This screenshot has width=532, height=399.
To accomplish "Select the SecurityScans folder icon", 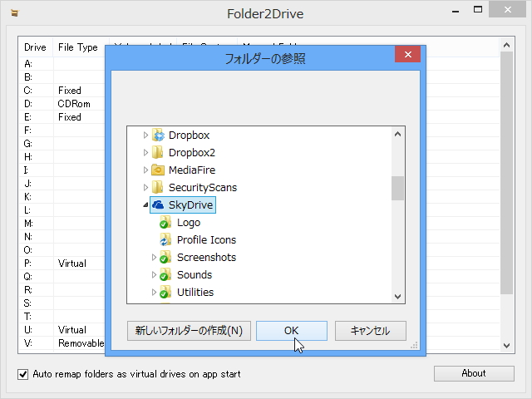I will [x=158, y=187].
